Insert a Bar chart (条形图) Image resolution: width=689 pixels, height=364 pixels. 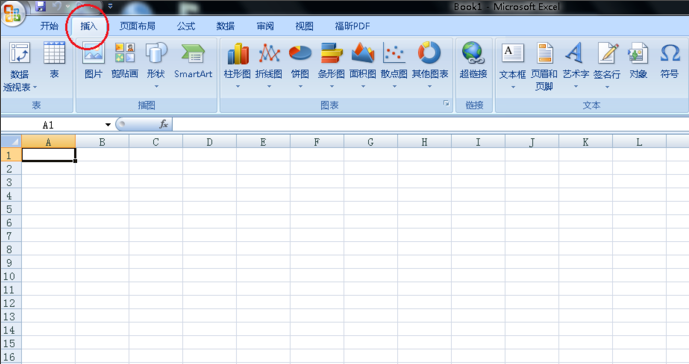tap(331, 65)
